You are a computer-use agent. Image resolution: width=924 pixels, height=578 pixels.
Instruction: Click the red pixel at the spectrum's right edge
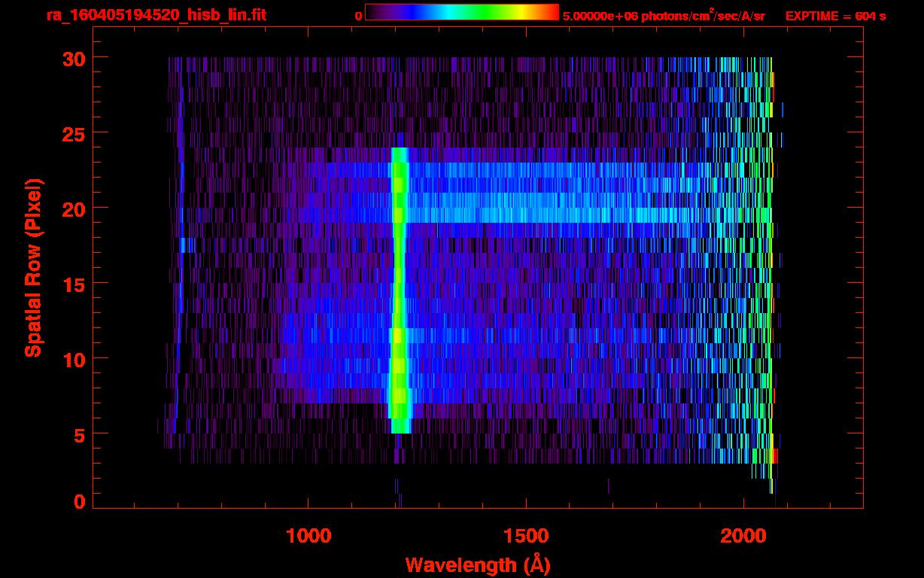coord(775,456)
